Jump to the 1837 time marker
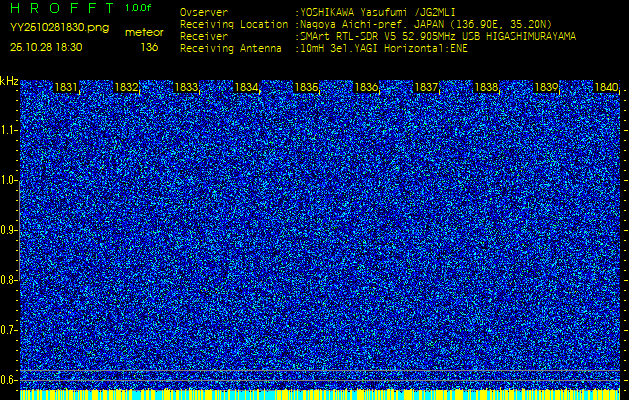 coord(426,88)
